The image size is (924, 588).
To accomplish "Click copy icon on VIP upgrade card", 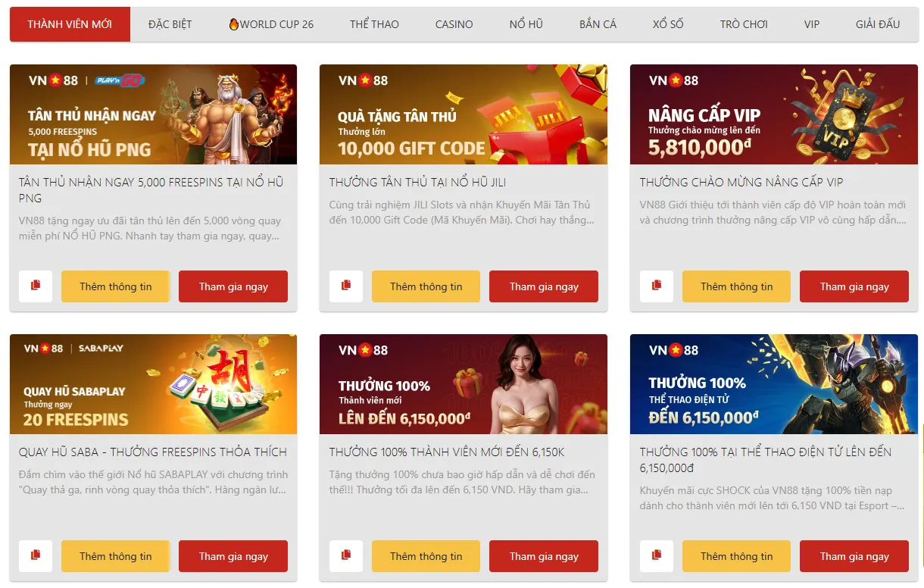I will [657, 286].
